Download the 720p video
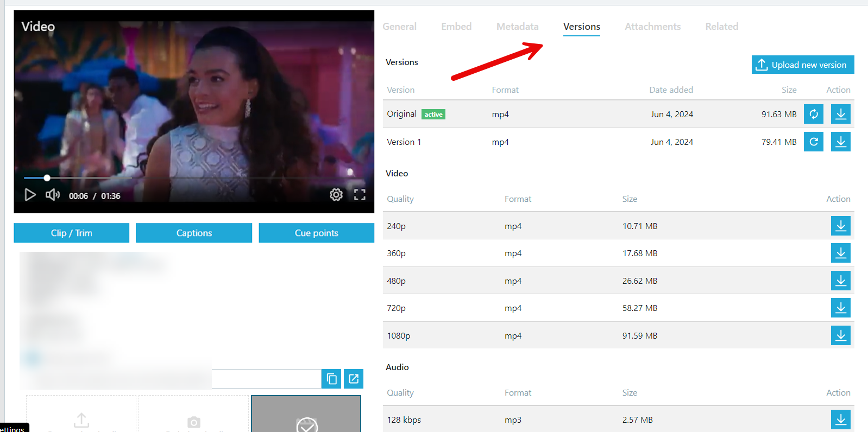Image resolution: width=868 pixels, height=432 pixels. tap(841, 308)
